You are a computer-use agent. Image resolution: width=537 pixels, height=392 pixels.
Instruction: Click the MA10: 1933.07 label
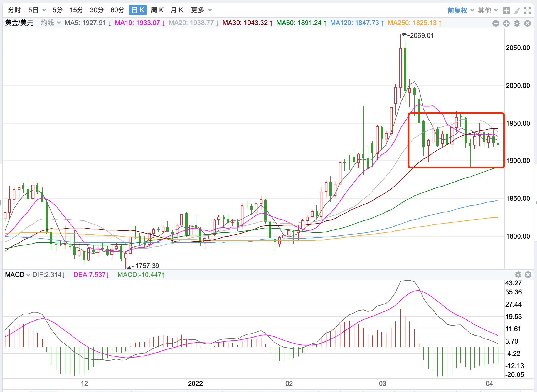[140, 23]
